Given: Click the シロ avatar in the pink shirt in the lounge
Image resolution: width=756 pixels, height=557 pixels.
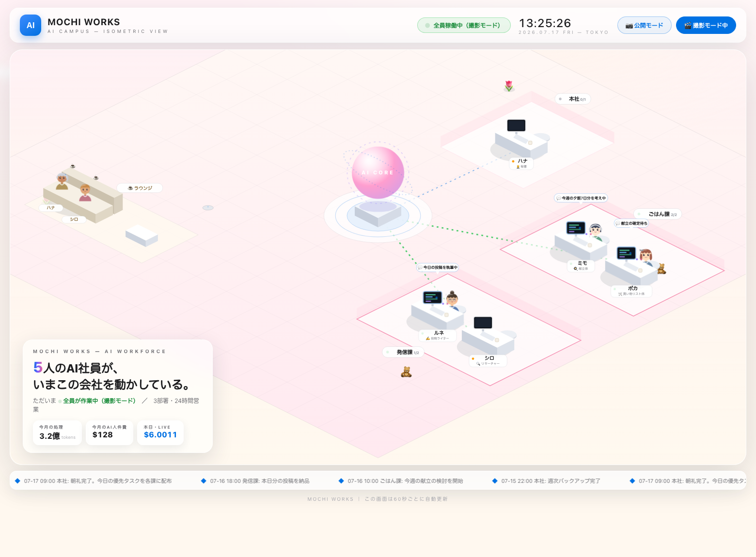Looking at the screenshot, I should [x=85, y=193].
